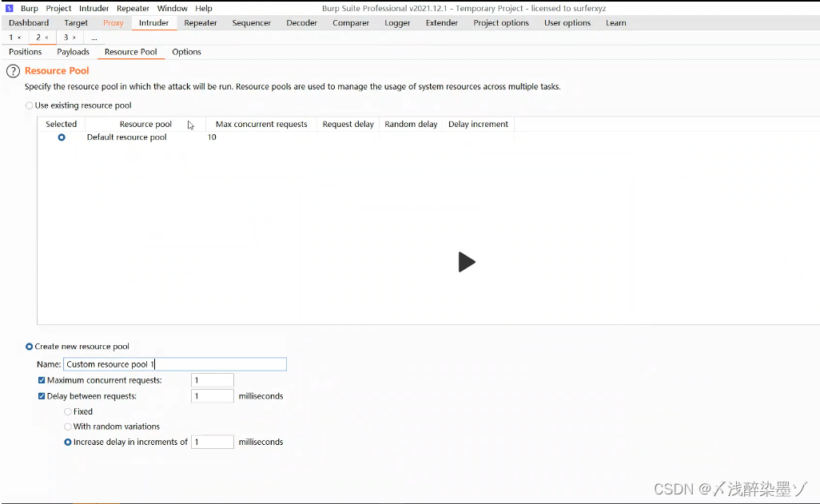Open the Comparer tab
The height and width of the screenshot is (504, 820).
tap(351, 23)
